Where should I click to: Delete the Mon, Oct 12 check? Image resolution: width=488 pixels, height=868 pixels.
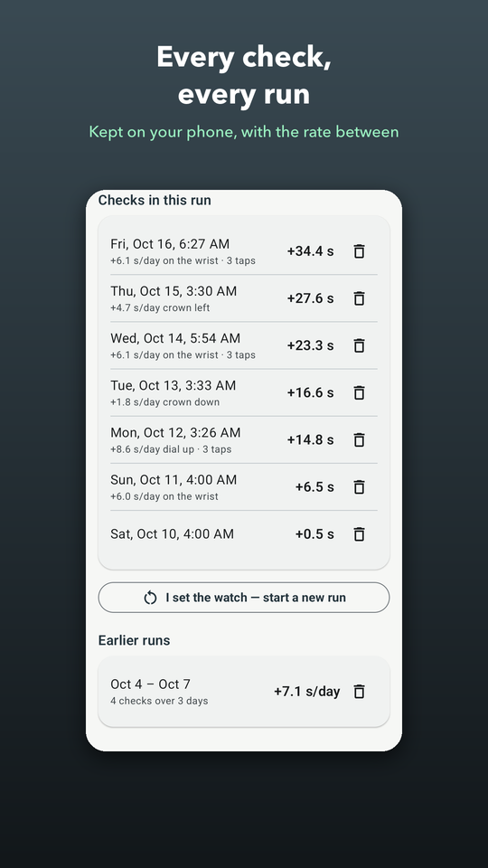[359, 440]
